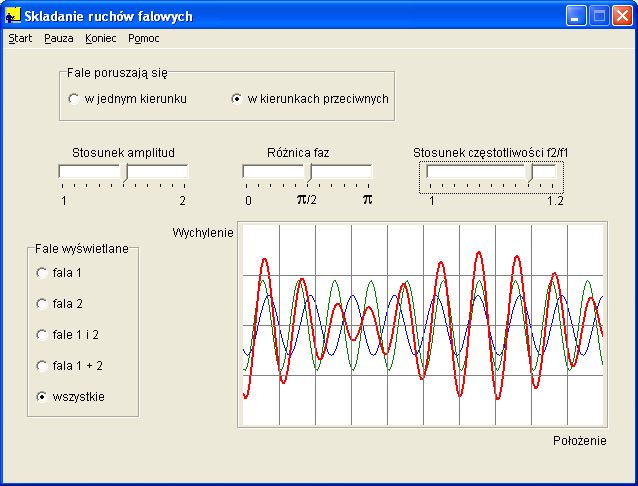The image size is (638, 486).
Task: Select 'fala 1 + 2' radio button
Action: click(x=42, y=365)
